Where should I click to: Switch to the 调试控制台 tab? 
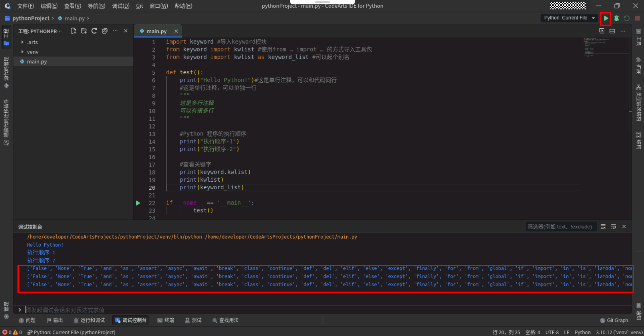pos(131,320)
